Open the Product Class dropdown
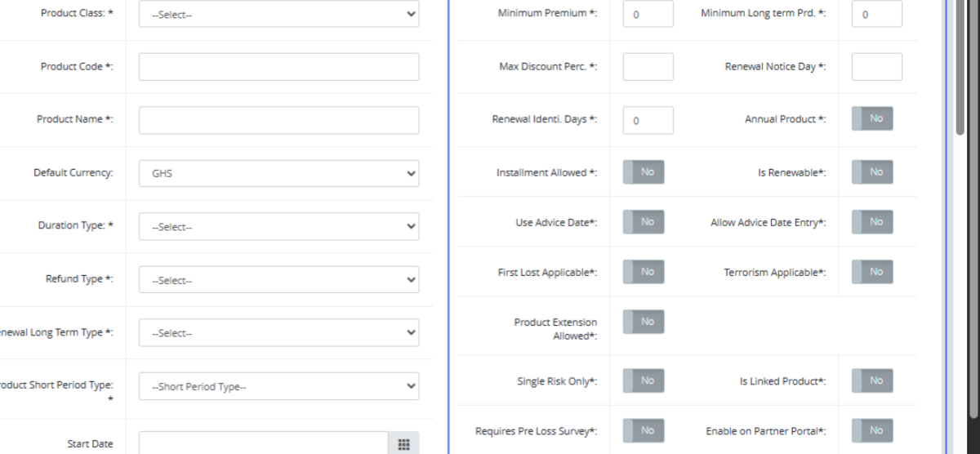980x454 pixels. coord(278,14)
